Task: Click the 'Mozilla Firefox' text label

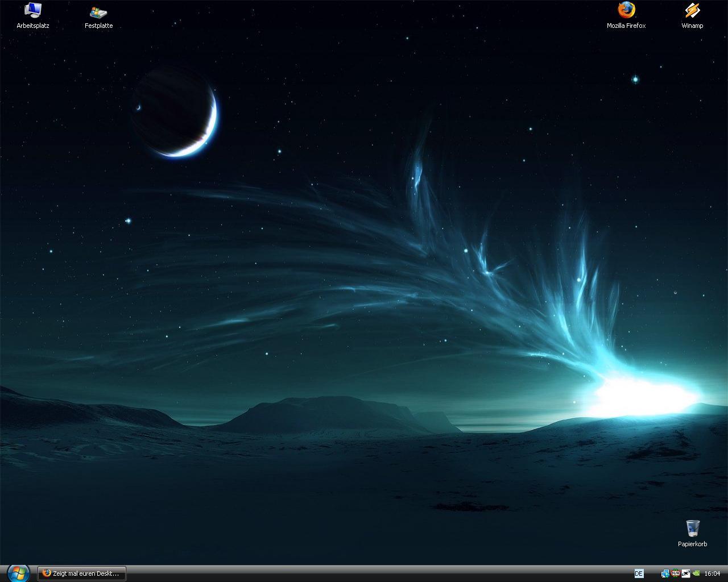Action: pyautogui.click(x=626, y=26)
